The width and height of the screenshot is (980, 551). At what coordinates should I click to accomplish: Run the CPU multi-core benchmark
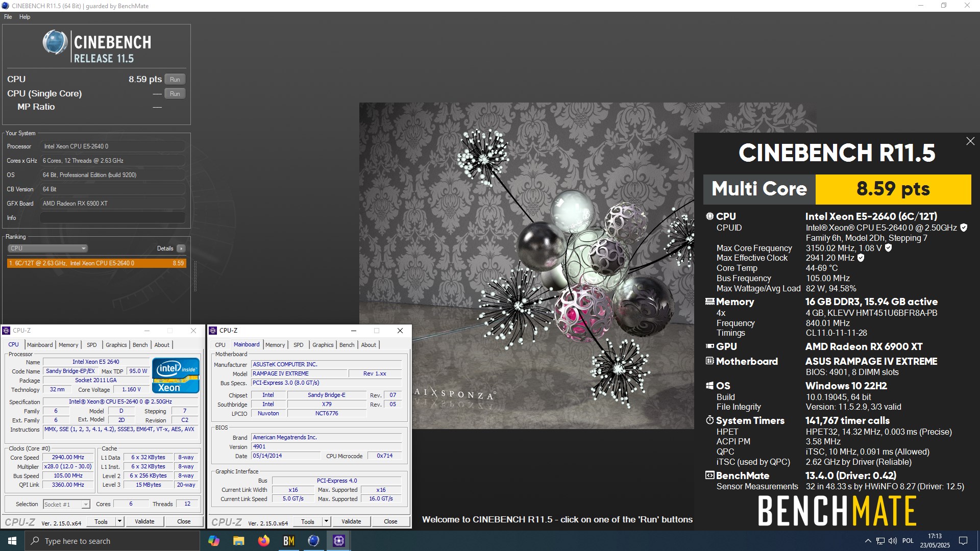(x=175, y=80)
